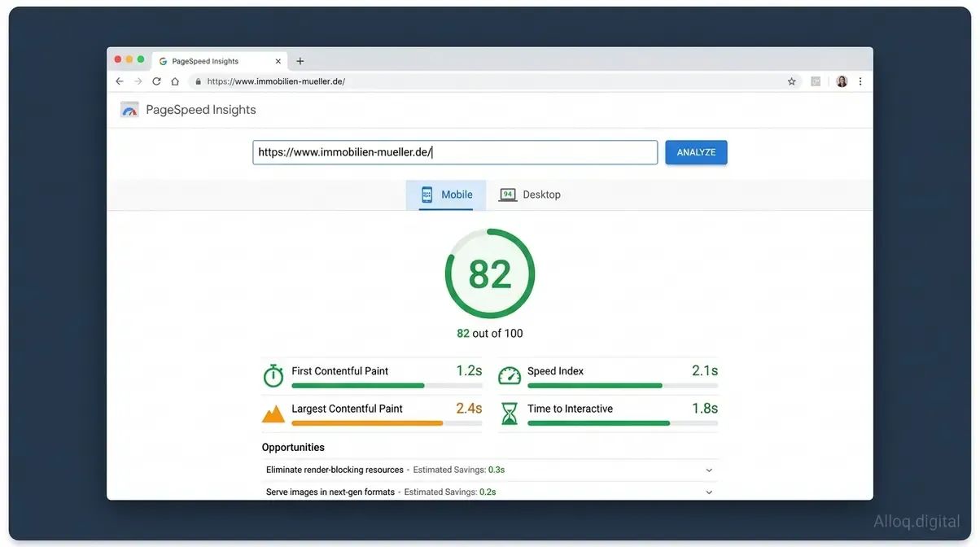
Task: Click the "2.4s" Largest Contentful Paint value
Action: (x=469, y=409)
